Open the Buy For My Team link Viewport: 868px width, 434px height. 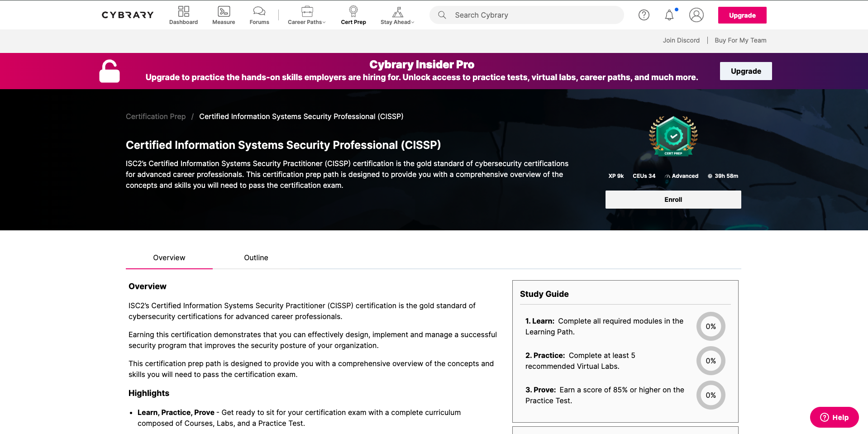(x=740, y=40)
